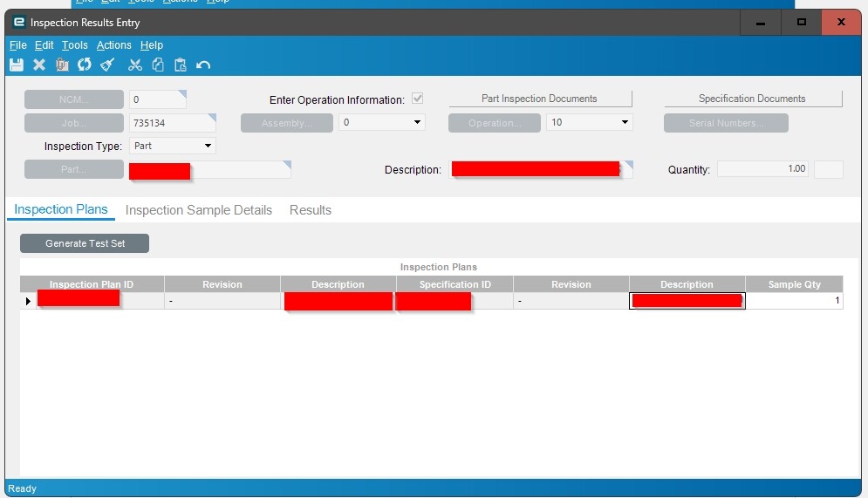Click the Save icon in the toolbar
The width and height of the screenshot is (868, 498).
click(x=17, y=65)
